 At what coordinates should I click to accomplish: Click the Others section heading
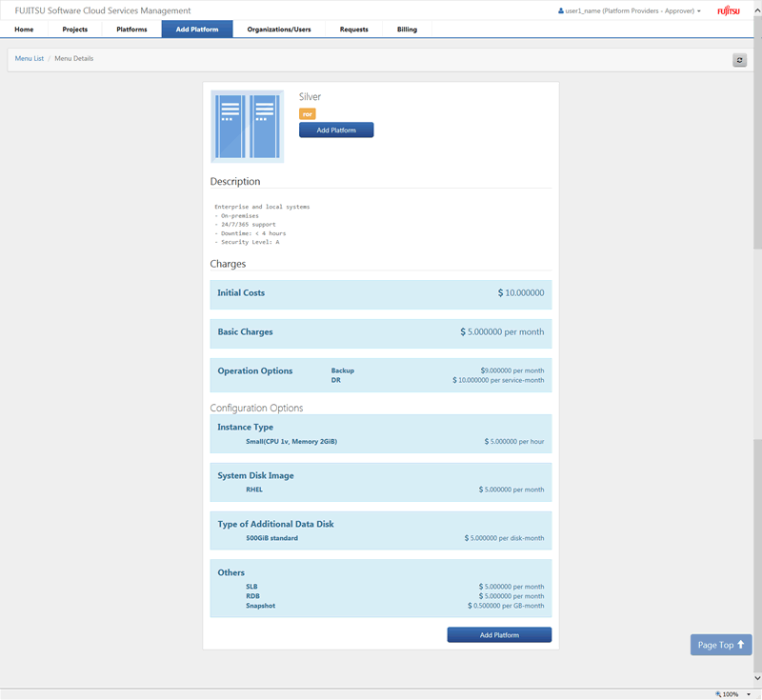pyautogui.click(x=231, y=572)
